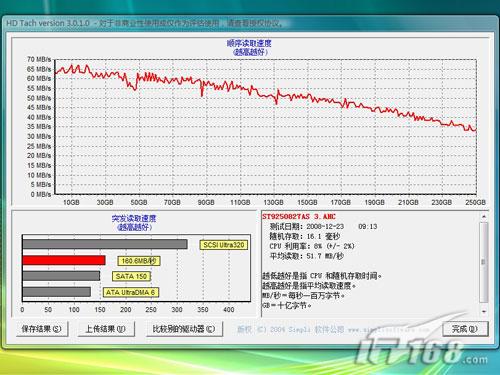Click the 完成 (D) done button
This screenshot has width=500, height=375.
(465, 329)
